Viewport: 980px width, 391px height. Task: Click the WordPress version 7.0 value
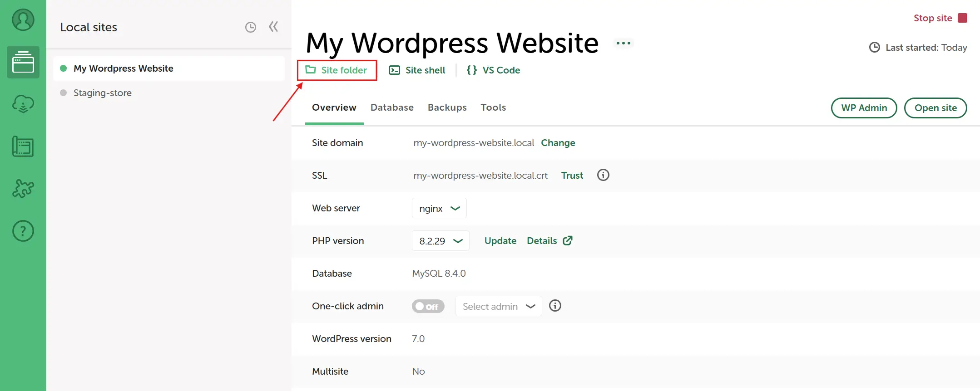coord(418,339)
